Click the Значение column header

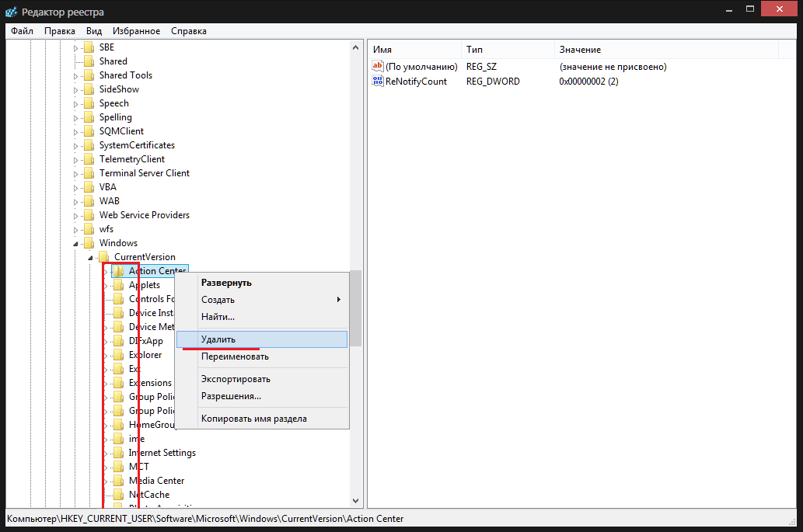tap(580, 50)
